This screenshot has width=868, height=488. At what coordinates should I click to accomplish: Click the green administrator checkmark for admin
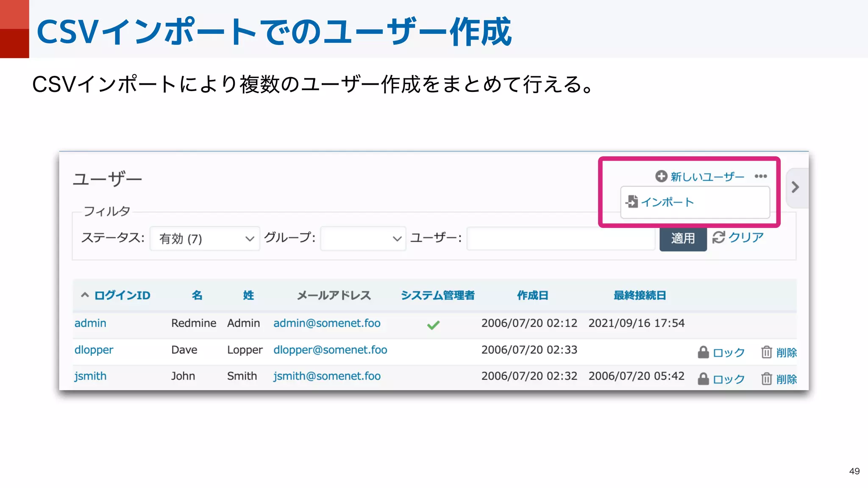pyautogui.click(x=433, y=325)
